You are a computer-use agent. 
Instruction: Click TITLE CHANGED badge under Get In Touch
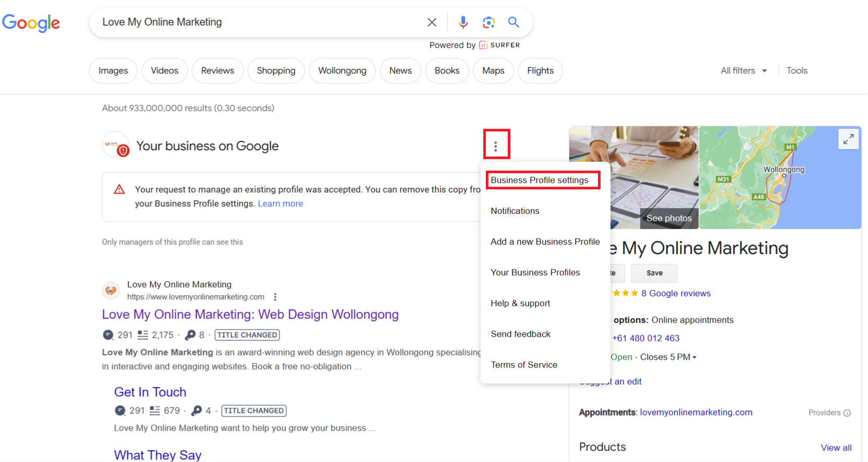tap(254, 410)
